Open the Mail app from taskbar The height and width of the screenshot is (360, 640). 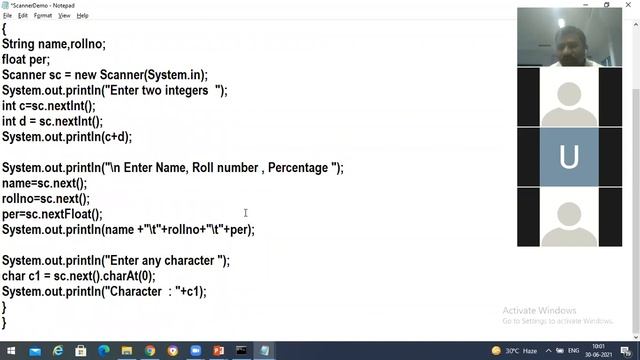pyautogui.click(x=35, y=351)
